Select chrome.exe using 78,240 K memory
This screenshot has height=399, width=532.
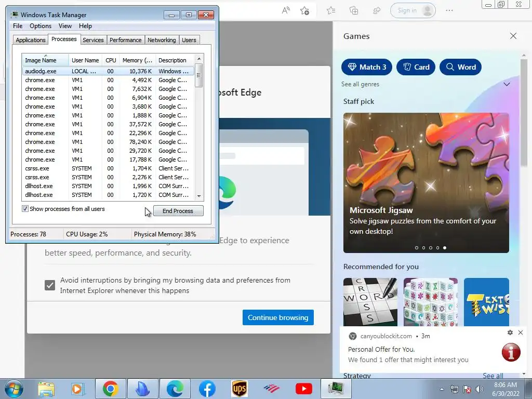coord(108,142)
